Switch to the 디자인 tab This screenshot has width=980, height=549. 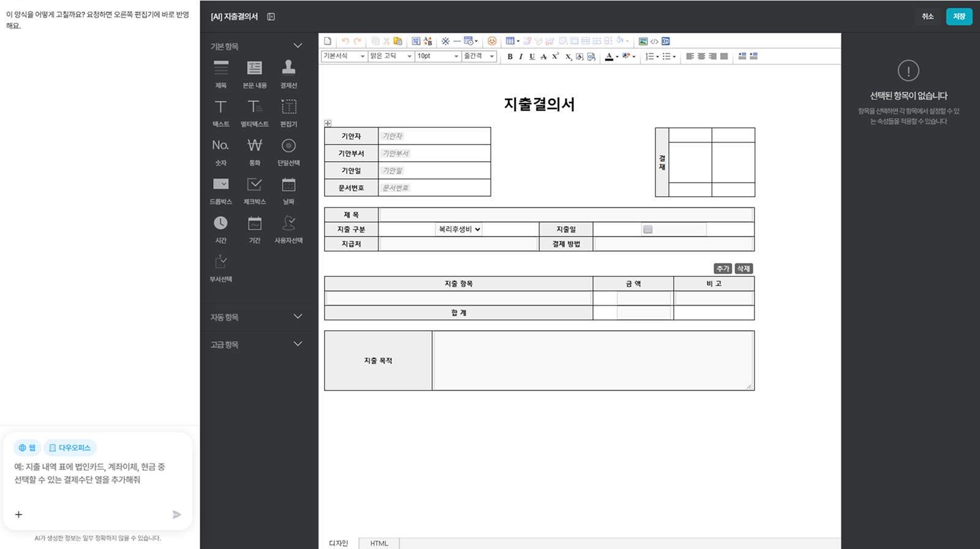tap(338, 543)
